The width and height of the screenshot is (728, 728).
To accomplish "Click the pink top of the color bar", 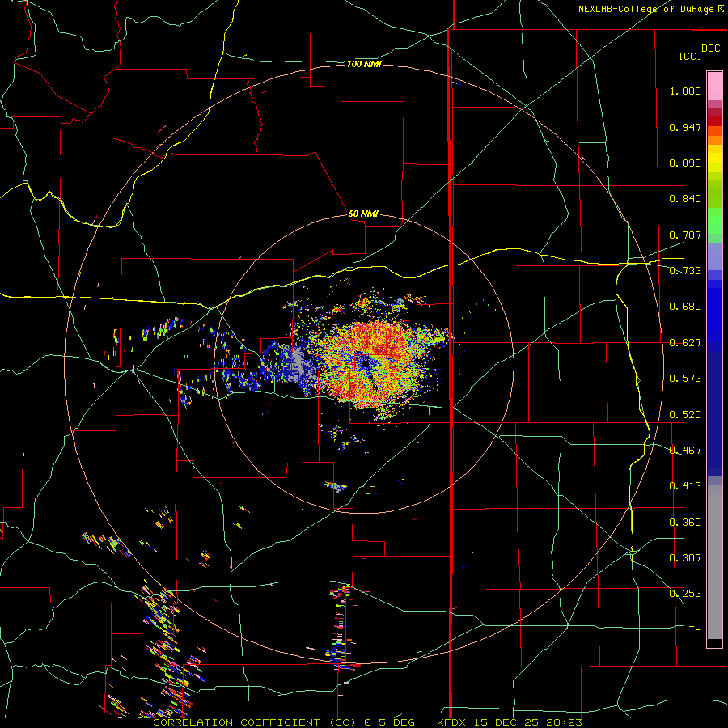I will click(714, 86).
